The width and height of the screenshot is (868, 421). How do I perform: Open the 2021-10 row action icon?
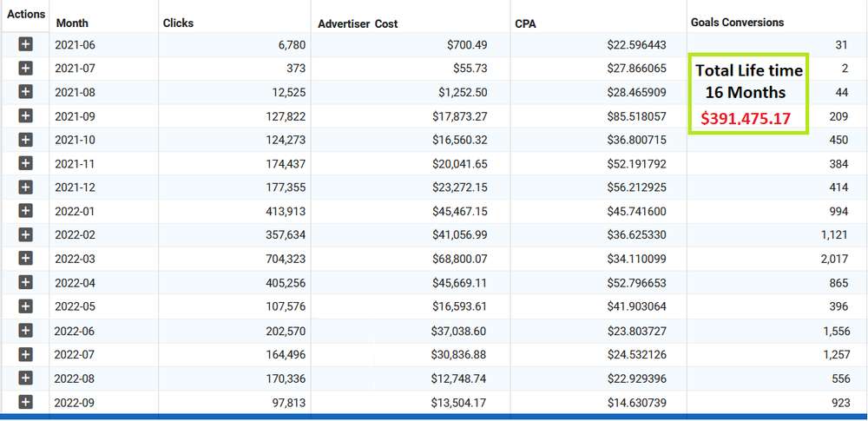25,139
